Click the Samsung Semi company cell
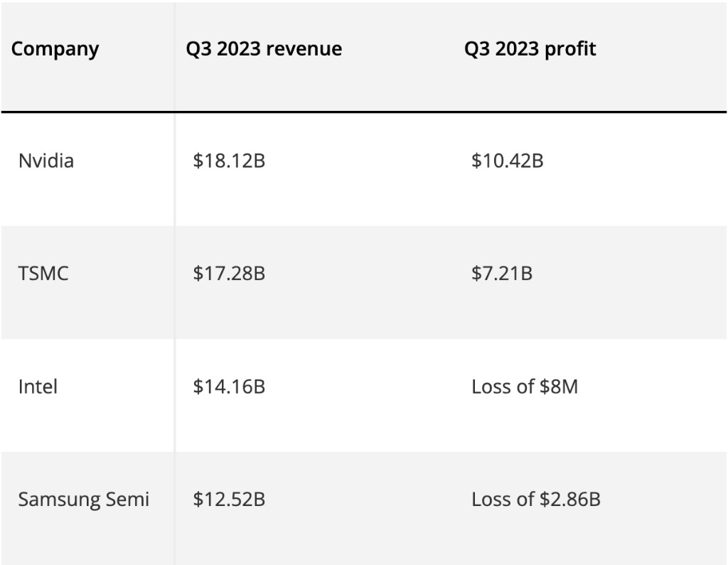 point(84,499)
